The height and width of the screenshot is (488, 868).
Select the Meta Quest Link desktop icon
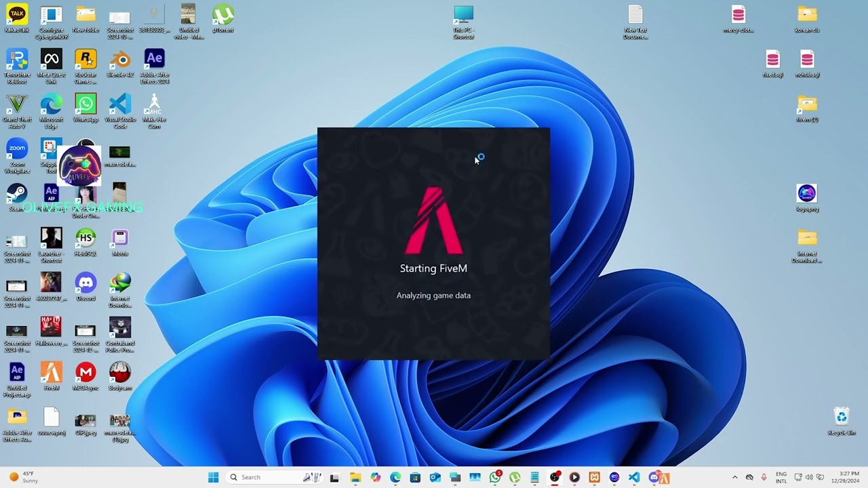tap(52, 66)
